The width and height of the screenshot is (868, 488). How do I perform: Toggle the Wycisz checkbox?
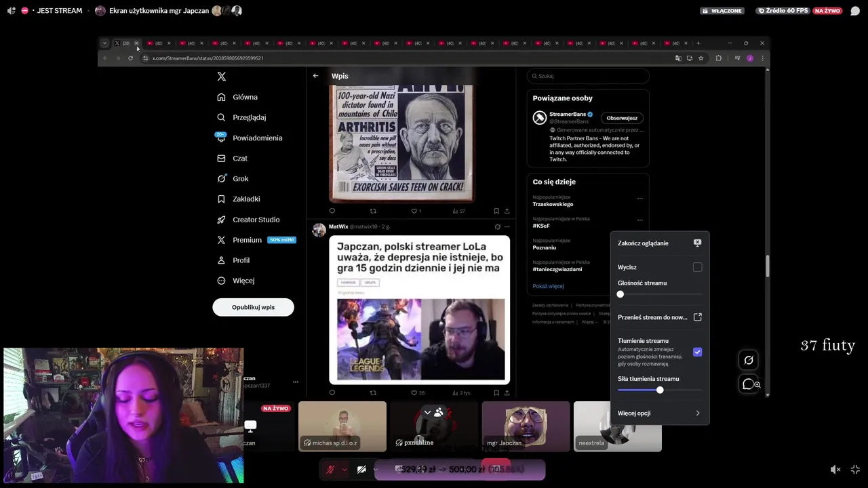[x=697, y=267]
